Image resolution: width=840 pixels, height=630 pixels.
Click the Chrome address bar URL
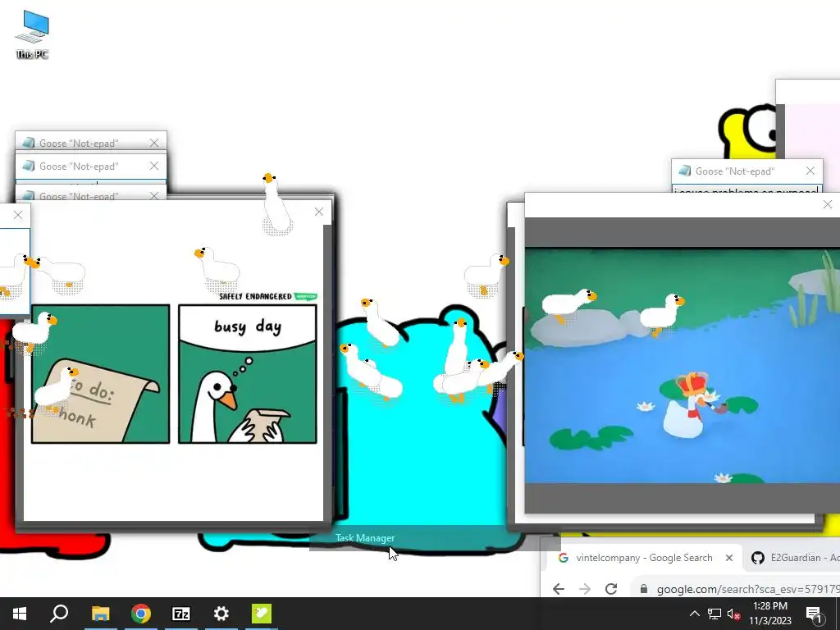[x=748, y=589]
